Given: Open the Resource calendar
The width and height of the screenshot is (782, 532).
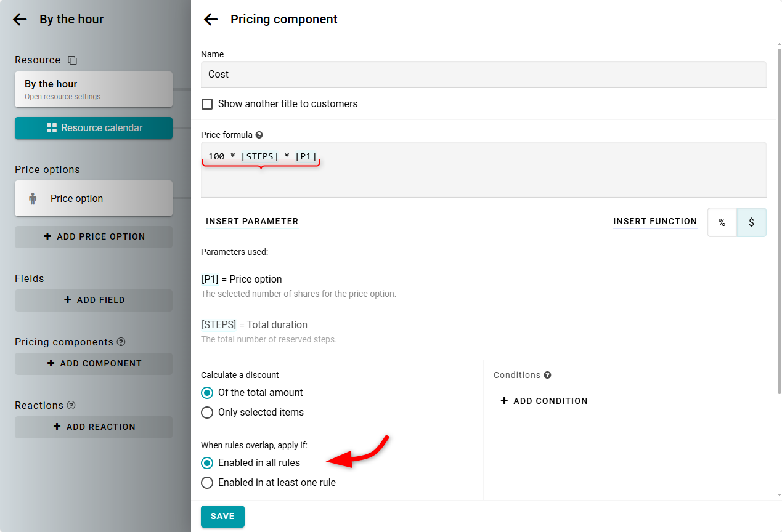Looking at the screenshot, I should coord(94,128).
